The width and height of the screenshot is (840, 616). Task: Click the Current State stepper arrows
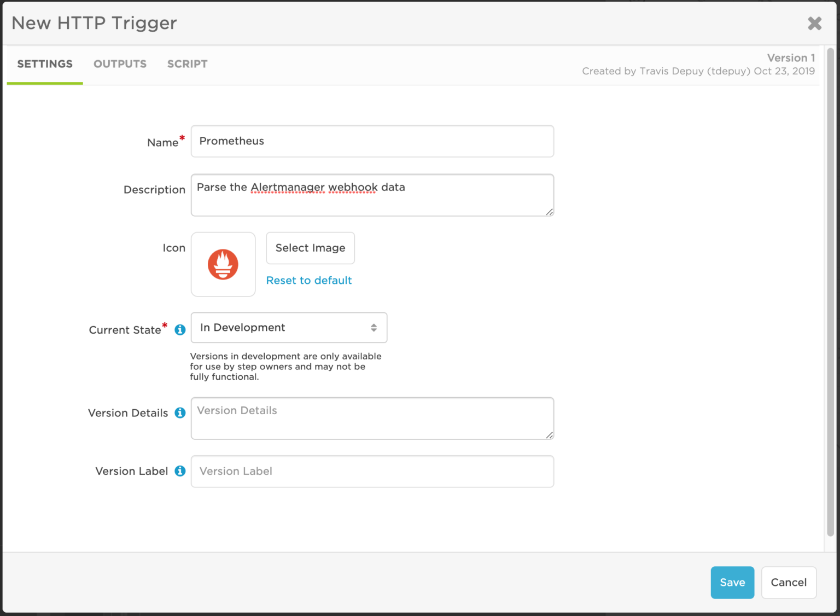[x=374, y=327]
